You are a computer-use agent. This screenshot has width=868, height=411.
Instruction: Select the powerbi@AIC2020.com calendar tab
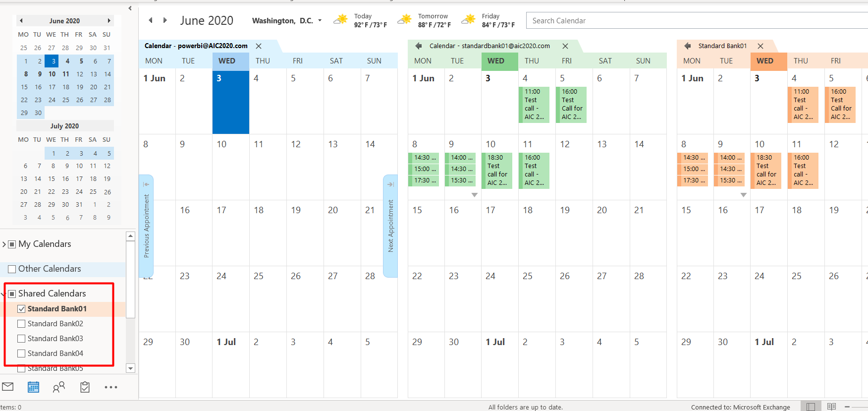click(x=196, y=46)
